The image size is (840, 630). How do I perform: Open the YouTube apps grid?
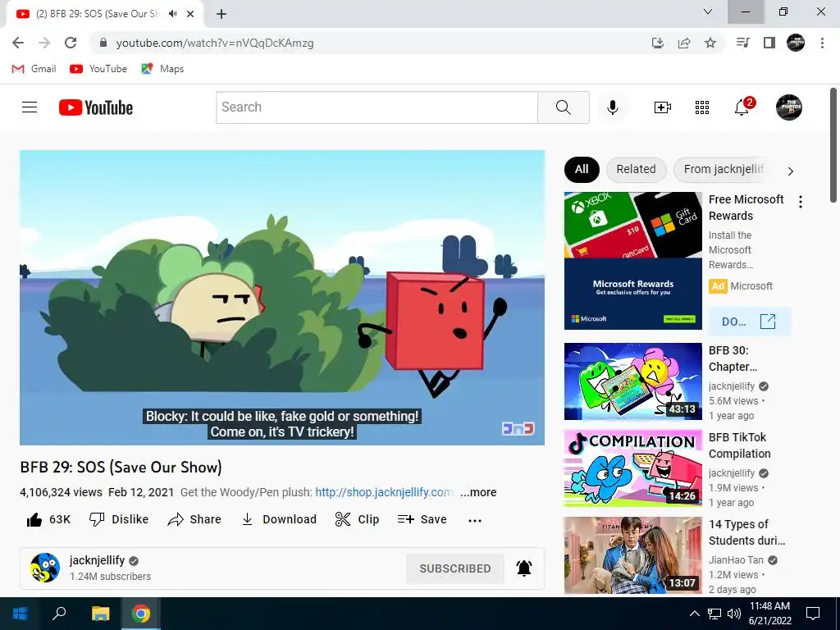pyautogui.click(x=702, y=107)
